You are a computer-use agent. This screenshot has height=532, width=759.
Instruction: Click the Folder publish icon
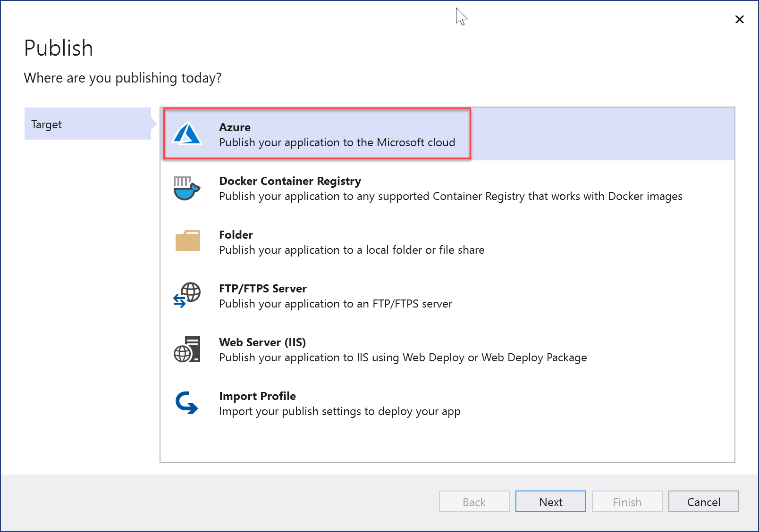[x=187, y=241]
